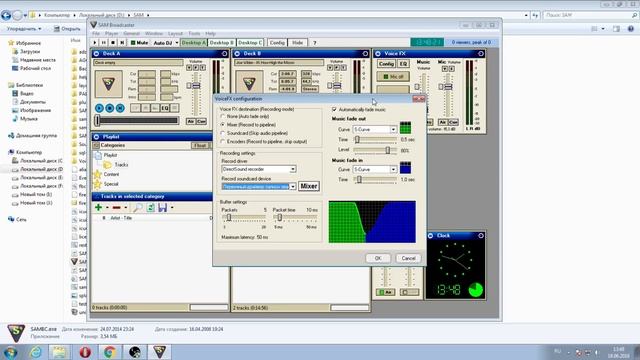The height and width of the screenshot is (360, 640).
Task: Open the Help menu in SAM Broadcaster
Action: pyautogui.click(x=210, y=33)
